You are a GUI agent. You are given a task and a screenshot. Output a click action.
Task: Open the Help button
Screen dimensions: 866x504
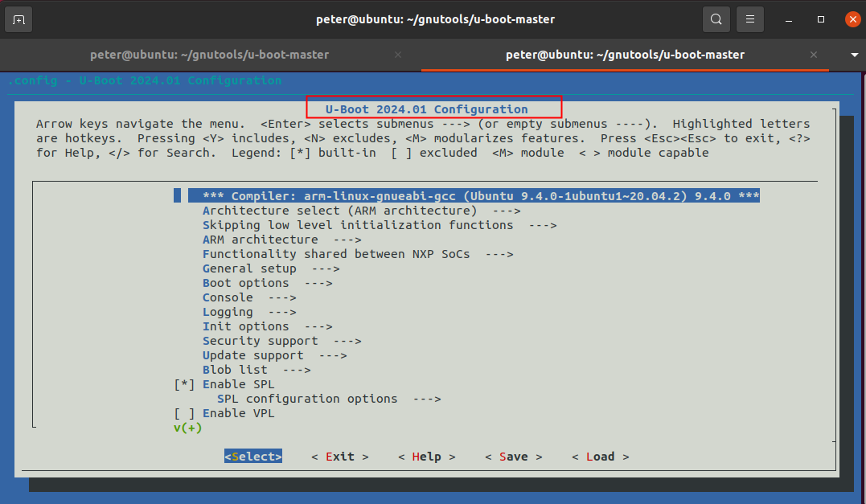(x=426, y=457)
